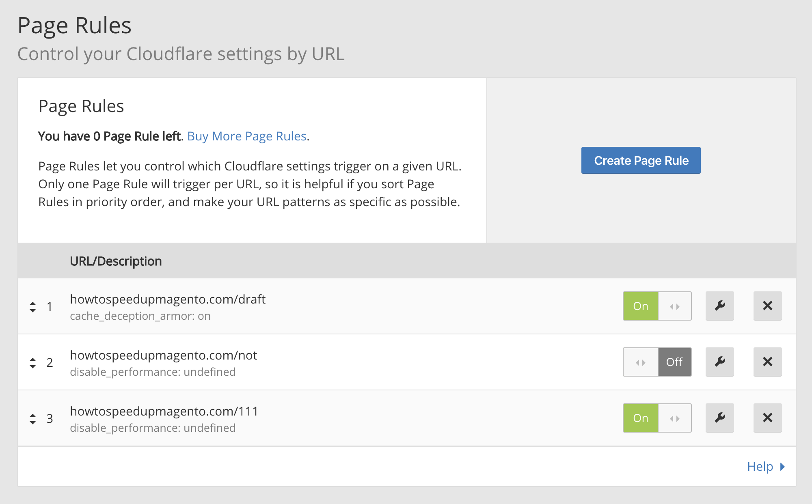Select howtospeedupmagento.com/draft URL text
The image size is (812, 504).
pos(168,299)
